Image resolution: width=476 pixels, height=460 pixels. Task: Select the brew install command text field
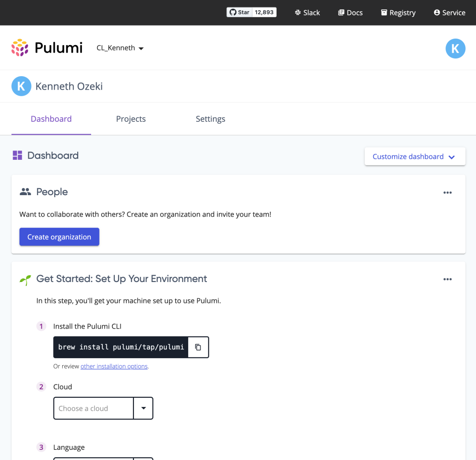tap(121, 347)
